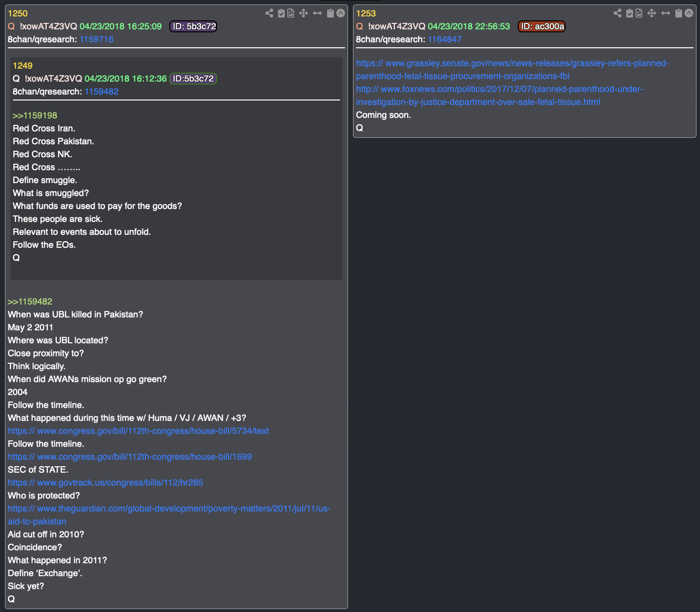The width and height of the screenshot is (700, 612).
Task: Open foxnews.com planned-parenthood investigation link
Action: (500, 96)
